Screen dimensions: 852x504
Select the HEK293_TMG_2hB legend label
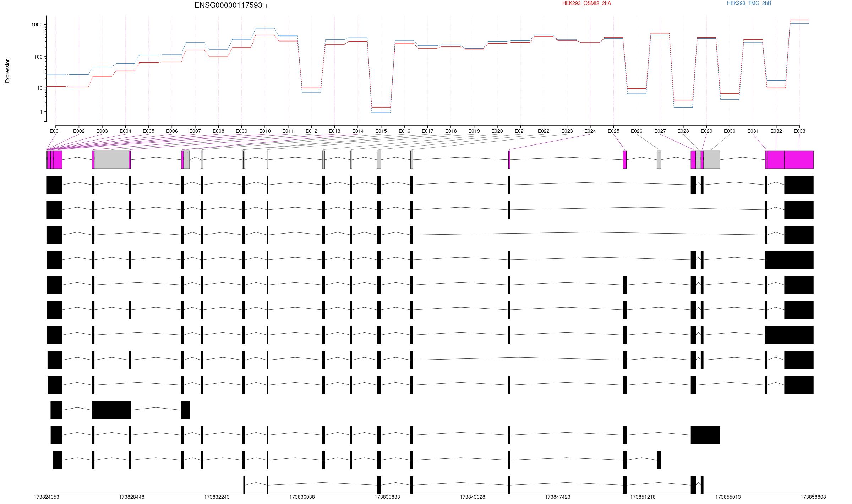coord(749,3)
